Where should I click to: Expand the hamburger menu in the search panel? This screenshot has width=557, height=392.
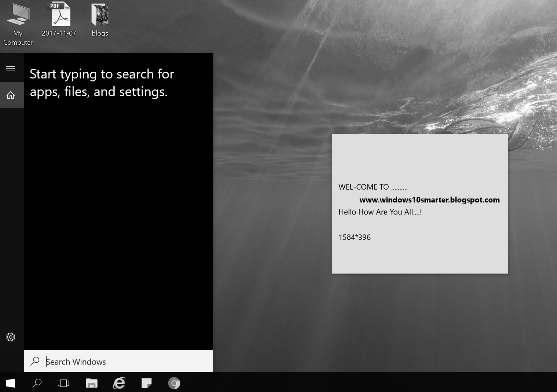[x=10, y=68]
